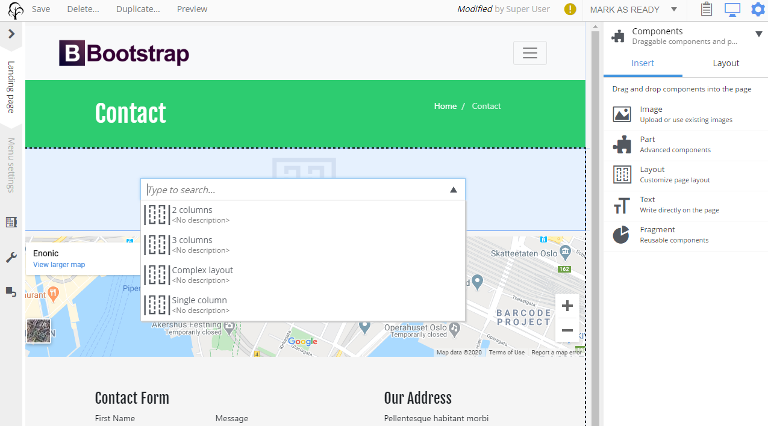768x426 pixels.
Task: Click the Bootstrap logo
Action: coord(124,53)
